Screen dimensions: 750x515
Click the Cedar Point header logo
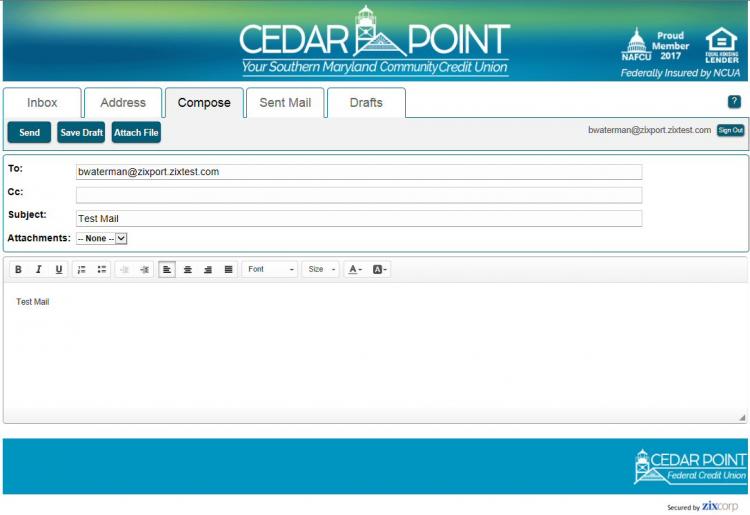click(x=375, y=41)
